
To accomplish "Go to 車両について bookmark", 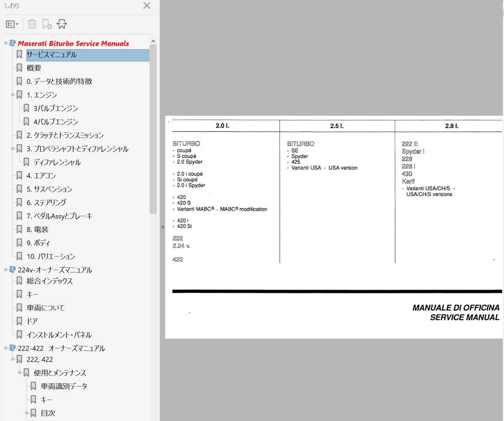I will [45, 308].
